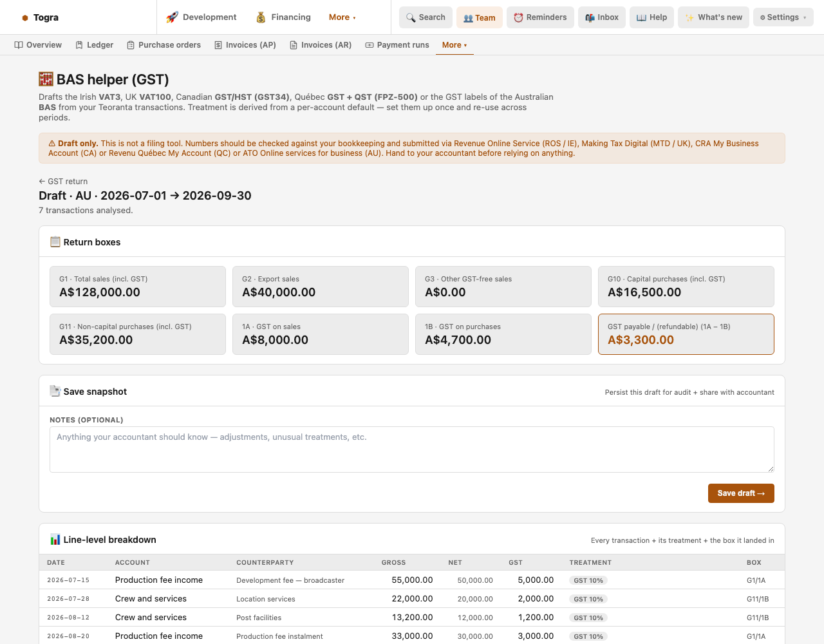Click the Save draft button
The image size is (824, 644).
tap(741, 493)
